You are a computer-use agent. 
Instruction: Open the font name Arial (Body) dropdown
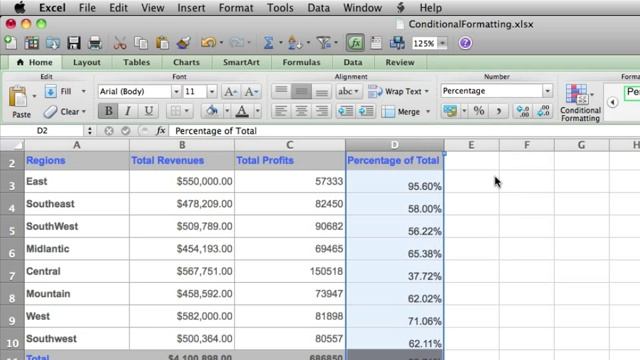176,91
